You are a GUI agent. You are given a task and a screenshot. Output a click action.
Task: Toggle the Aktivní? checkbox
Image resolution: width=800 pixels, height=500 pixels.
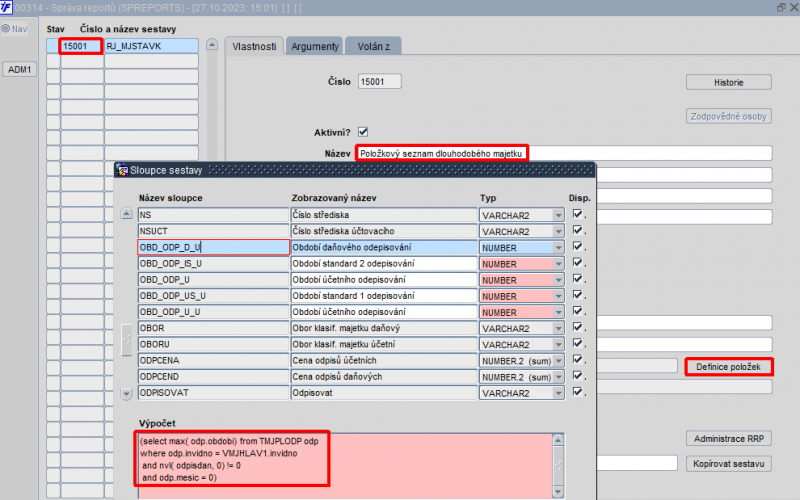[363, 132]
